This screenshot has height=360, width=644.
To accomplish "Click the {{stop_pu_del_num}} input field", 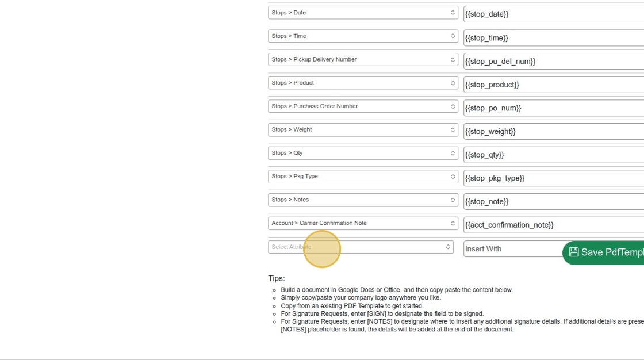I will click(x=552, y=61).
